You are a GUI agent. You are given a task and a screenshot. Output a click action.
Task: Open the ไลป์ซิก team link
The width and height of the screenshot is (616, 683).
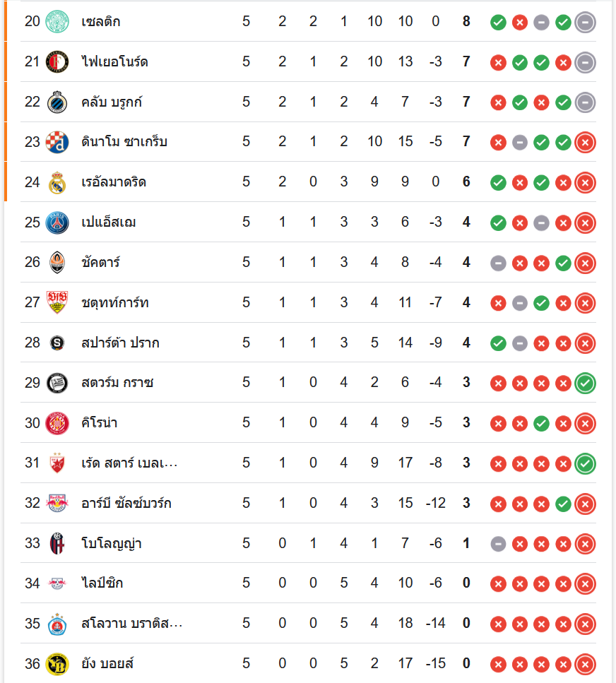click(x=102, y=583)
